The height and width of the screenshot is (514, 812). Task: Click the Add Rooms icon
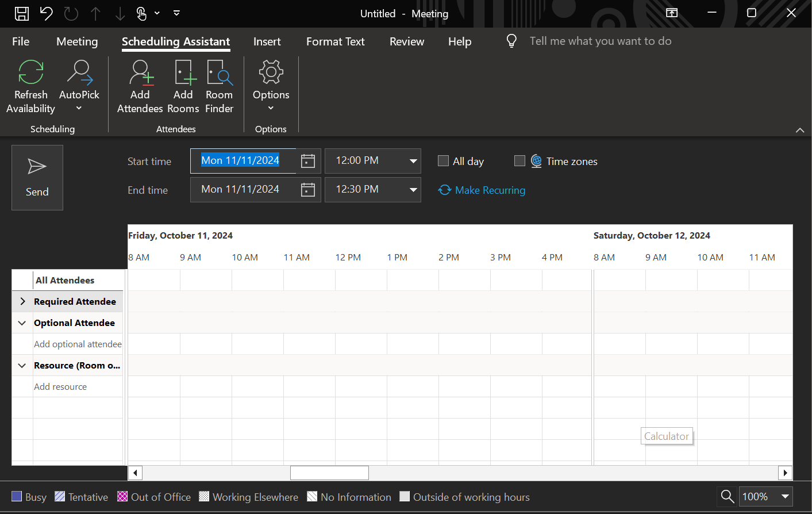[183, 73]
